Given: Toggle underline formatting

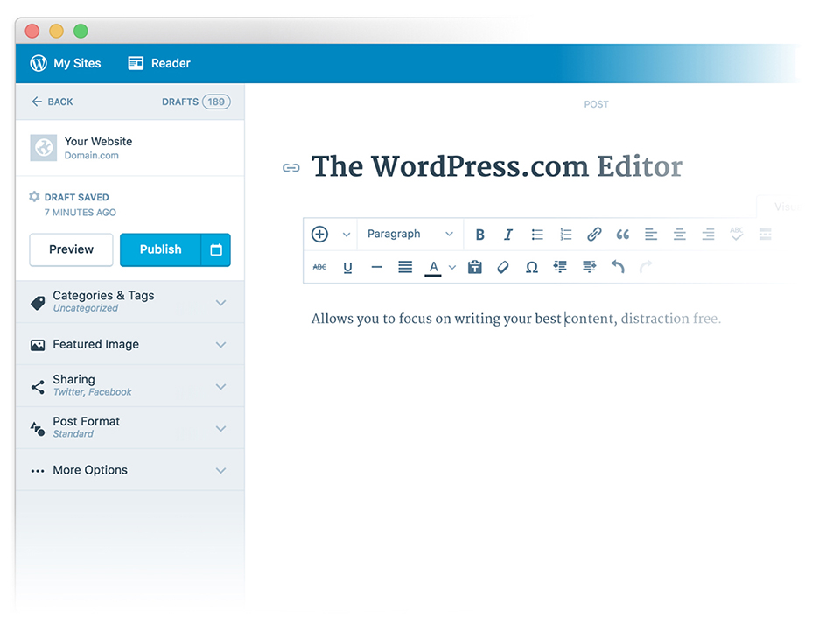Looking at the screenshot, I should (347, 267).
